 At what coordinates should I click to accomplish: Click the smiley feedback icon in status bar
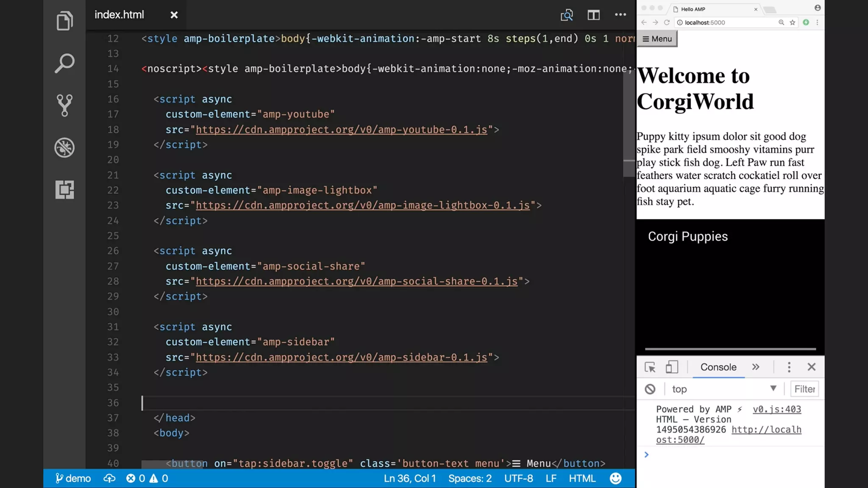[x=615, y=478]
